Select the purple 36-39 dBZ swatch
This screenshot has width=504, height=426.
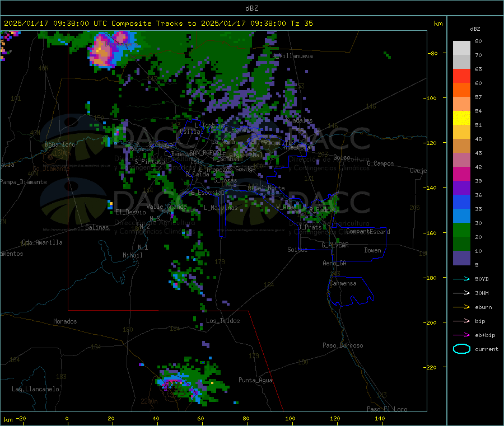[x=461, y=188]
